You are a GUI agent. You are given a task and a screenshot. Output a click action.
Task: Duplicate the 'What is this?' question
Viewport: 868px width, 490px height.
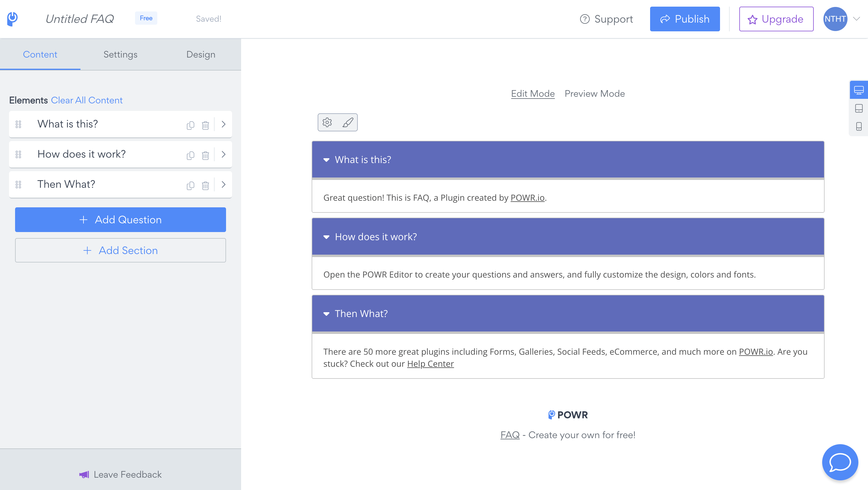coord(190,125)
